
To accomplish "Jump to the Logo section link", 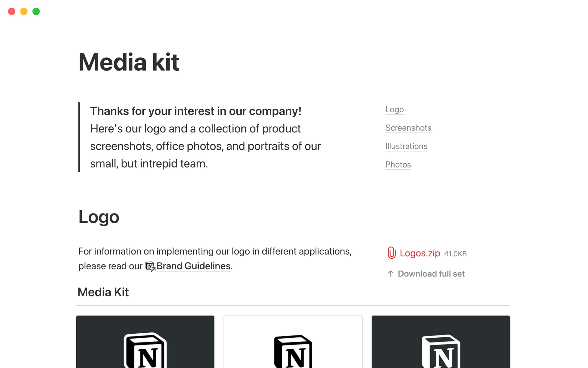I will click(394, 109).
